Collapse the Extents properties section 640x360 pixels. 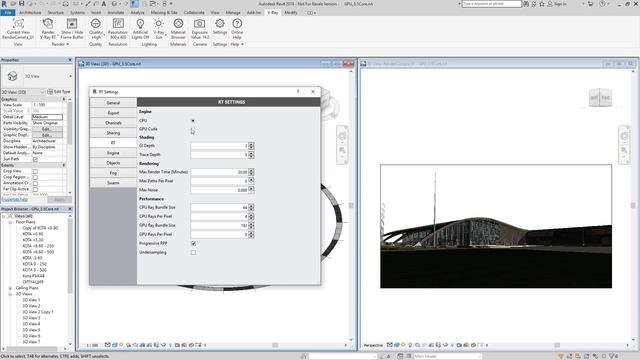click(64, 165)
